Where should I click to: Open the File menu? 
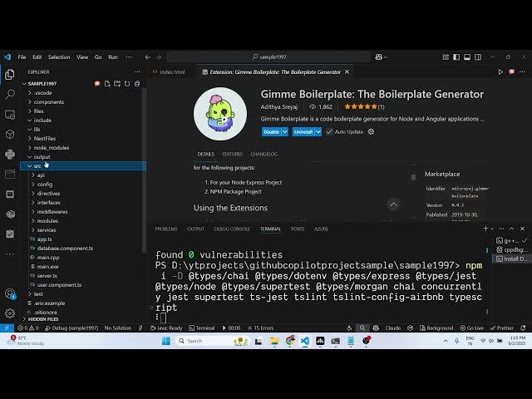22,57
